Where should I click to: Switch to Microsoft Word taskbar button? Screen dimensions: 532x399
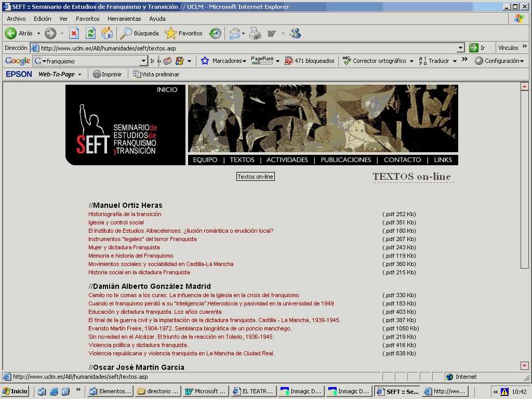tap(205, 391)
